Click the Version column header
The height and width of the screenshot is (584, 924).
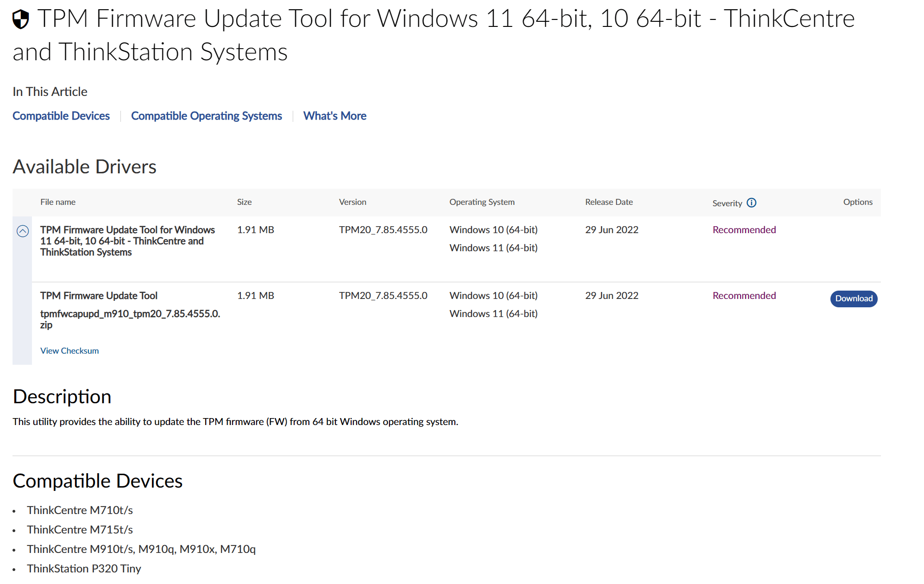pyautogui.click(x=352, y=202)
